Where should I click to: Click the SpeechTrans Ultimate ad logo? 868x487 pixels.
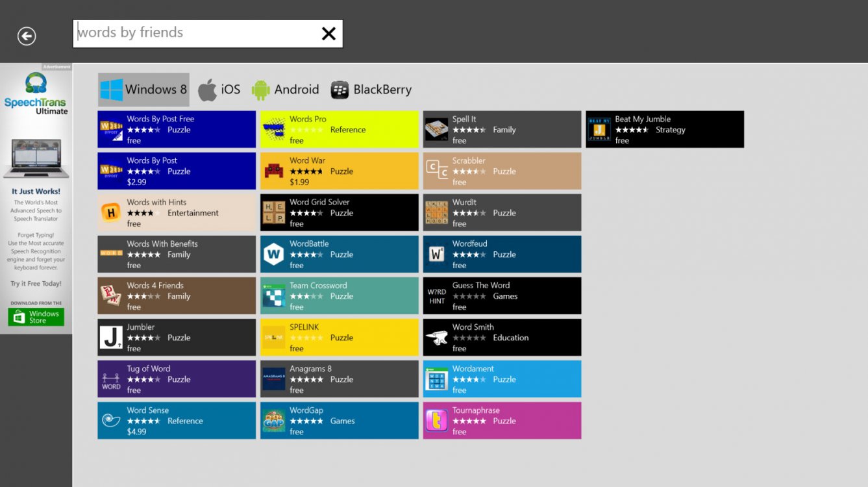tap(36, 94)
